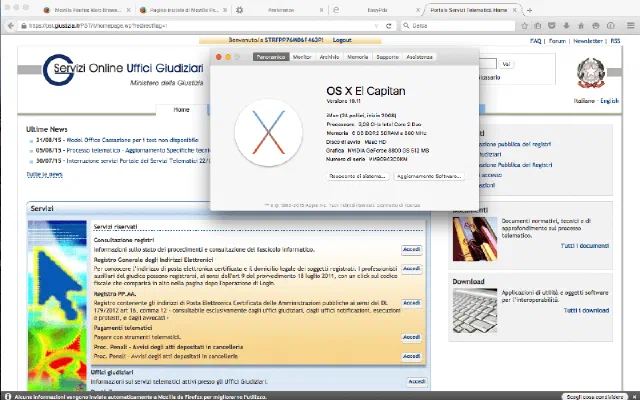Click the gear icon on the Preferenze tab
This screenshot has width=640, height=400.
(240, 10)
